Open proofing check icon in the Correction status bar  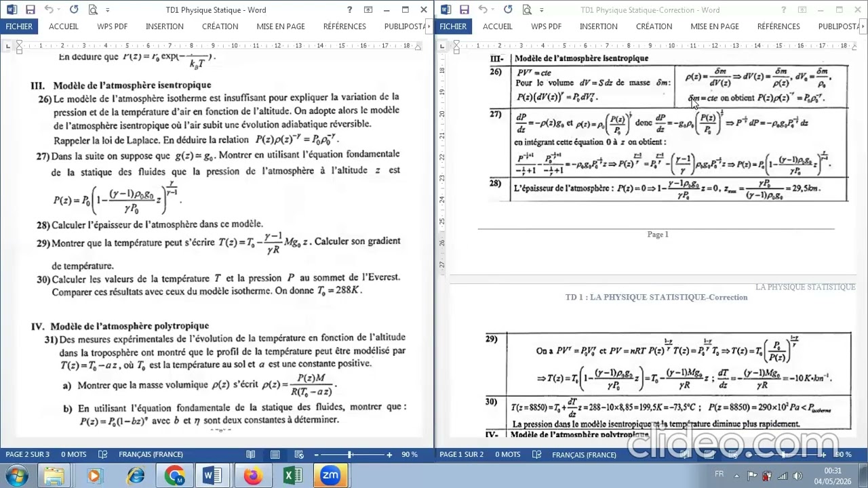(537, 454)
